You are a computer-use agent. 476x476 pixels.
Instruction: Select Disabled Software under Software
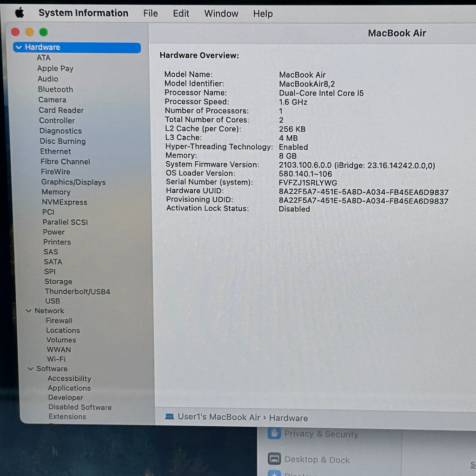80,407
